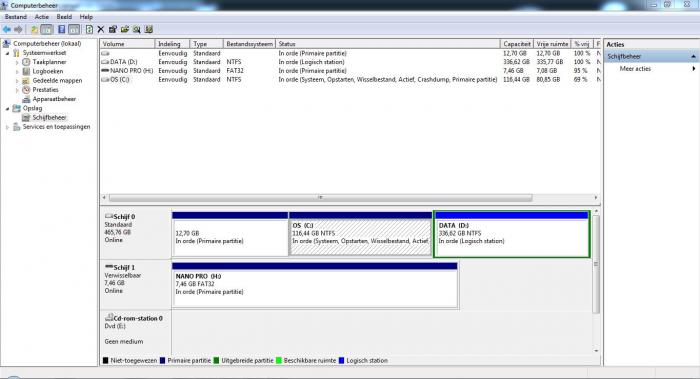Click the NANO PRO (H:) drive icon in volume list
Screen dimensions: 700x379
click(105, 71)
